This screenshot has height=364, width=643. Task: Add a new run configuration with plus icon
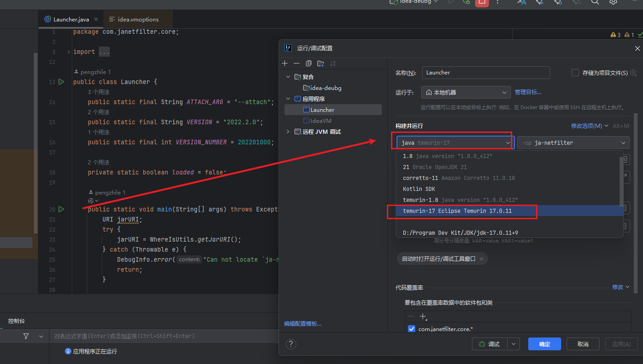tap(285, 63)
